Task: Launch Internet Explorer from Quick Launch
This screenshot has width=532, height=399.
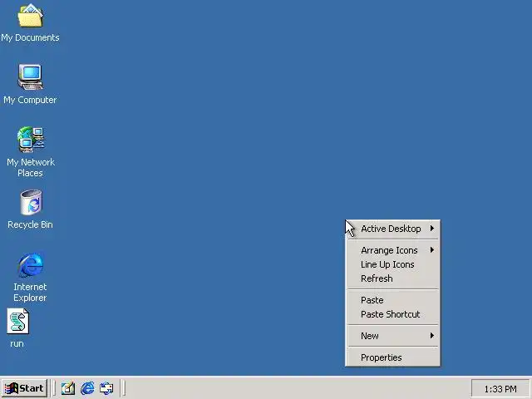Action: click(87, 388)
